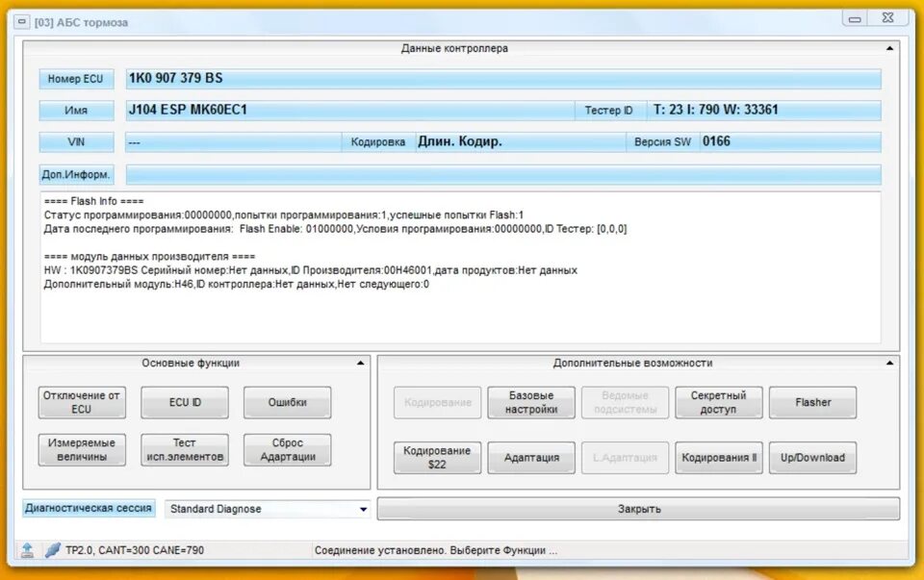The height and width of the screenshot is (580, 924).
Task: Minimize the АБС тормоза window
Action: click(x=855, y=19)
